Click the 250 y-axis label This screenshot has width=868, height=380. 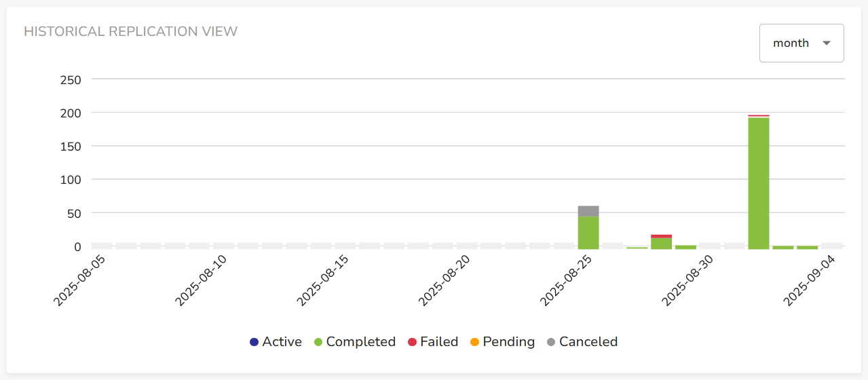[71, 79]
